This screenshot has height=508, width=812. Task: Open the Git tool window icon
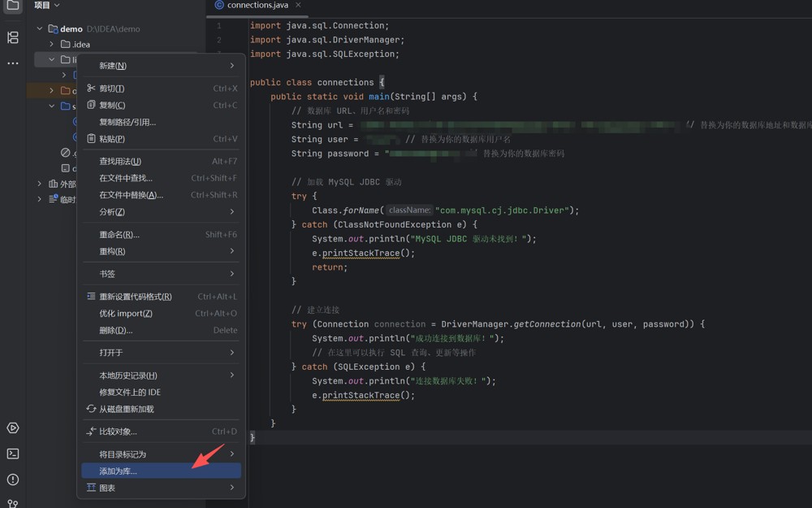[13, 503]
